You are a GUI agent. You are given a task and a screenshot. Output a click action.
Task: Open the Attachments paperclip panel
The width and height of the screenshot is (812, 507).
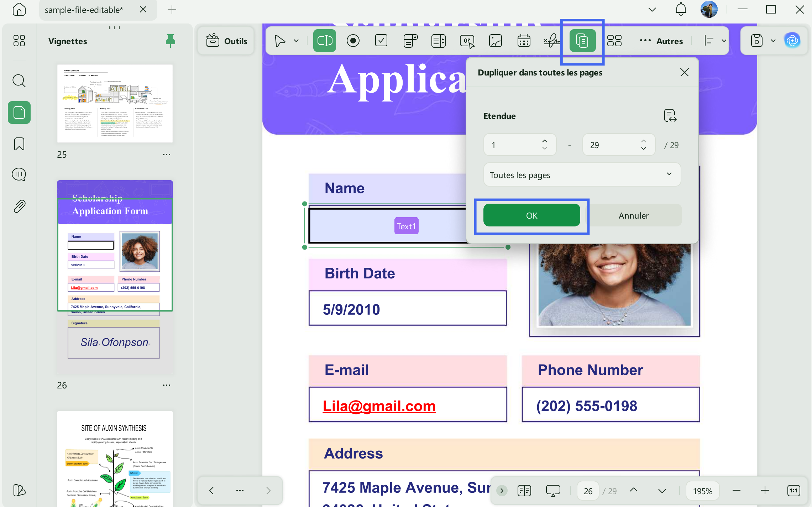pyautogui.click(x=19, y=206)
